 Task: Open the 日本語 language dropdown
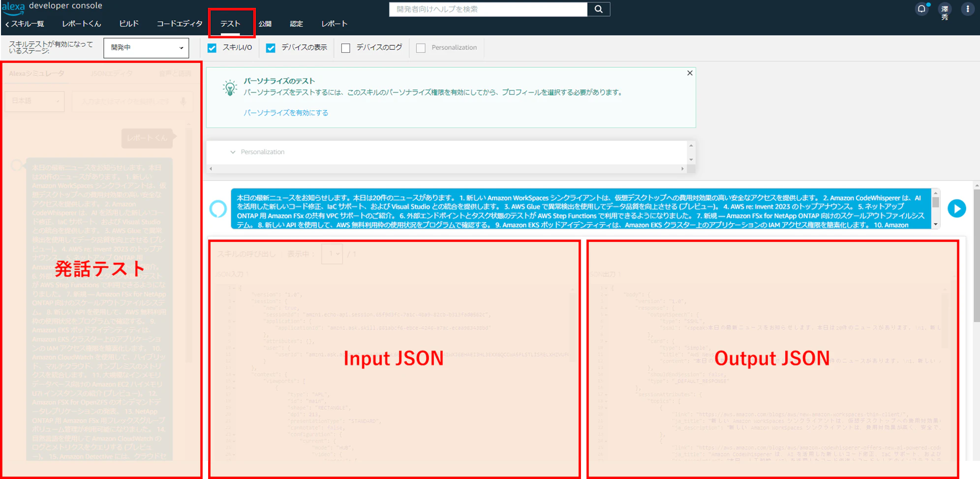click(x=34, y=101)
